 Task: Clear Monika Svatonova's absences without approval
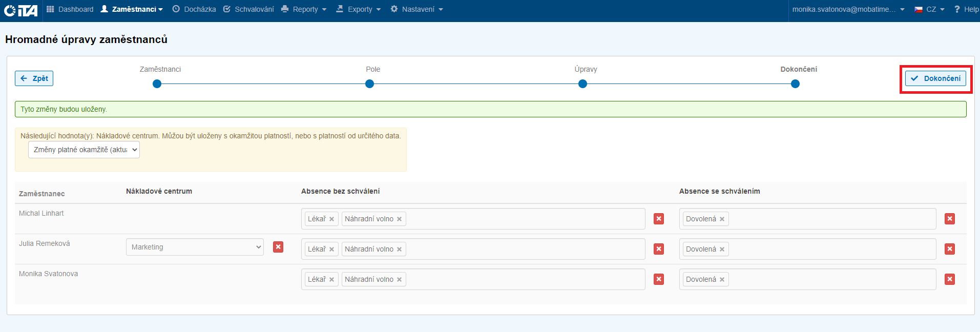coord(659,279)
